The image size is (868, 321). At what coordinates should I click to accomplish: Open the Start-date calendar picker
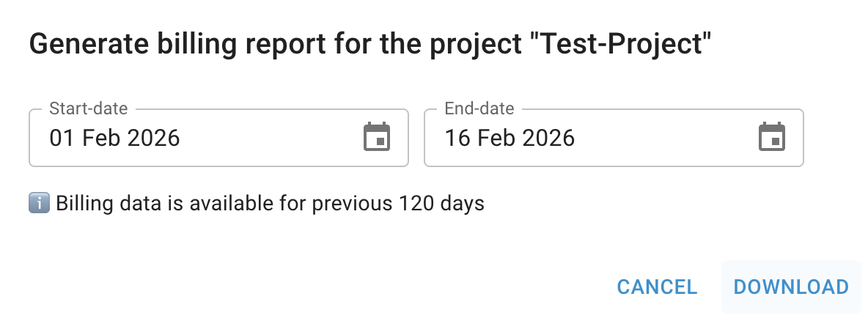click(378, 138)
